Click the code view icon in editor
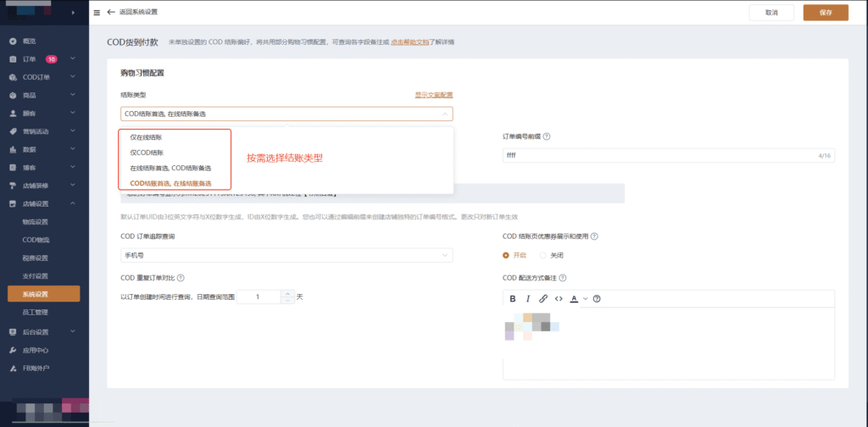The image size is (868, 427). point(558,298)
